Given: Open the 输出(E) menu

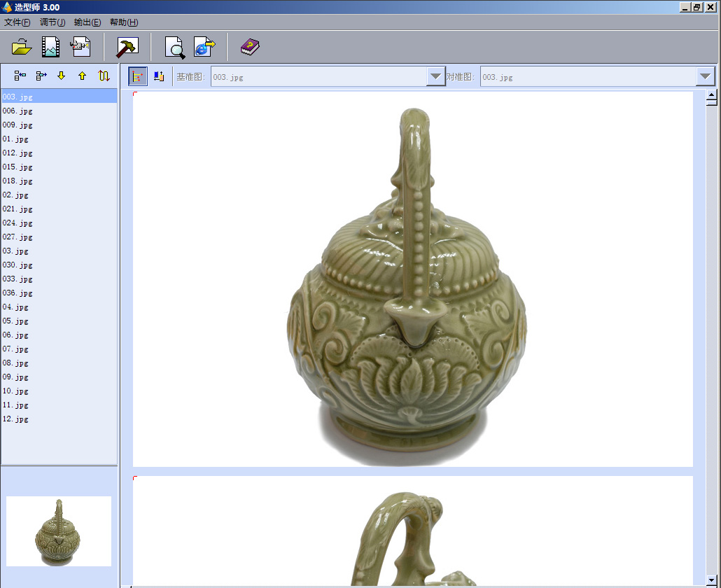Looking at the screenshot, I should (x=87, y=22).
